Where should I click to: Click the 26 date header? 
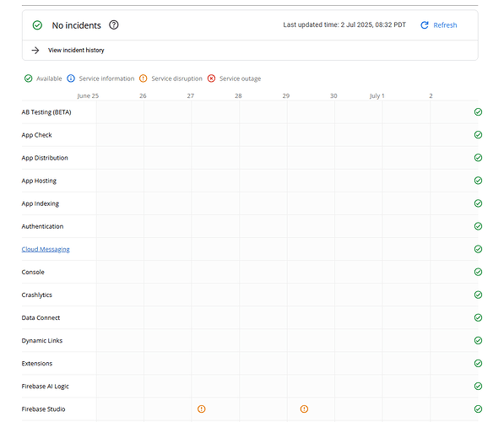click(143, 95)
